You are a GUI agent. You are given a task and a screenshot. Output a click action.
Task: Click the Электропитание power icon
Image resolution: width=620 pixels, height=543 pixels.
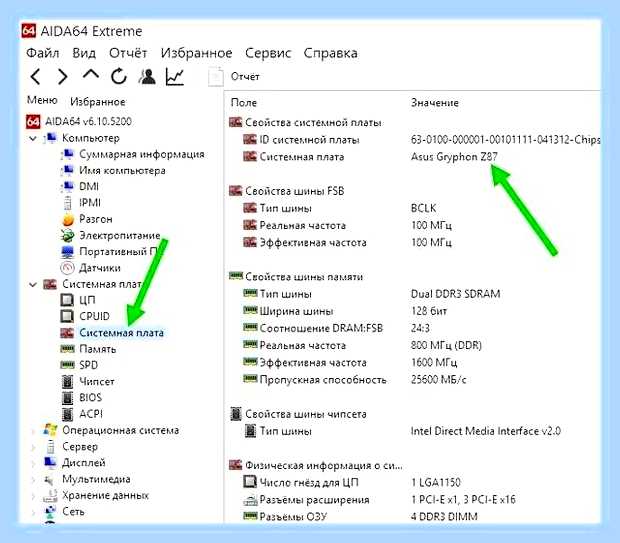click(67, 235)
